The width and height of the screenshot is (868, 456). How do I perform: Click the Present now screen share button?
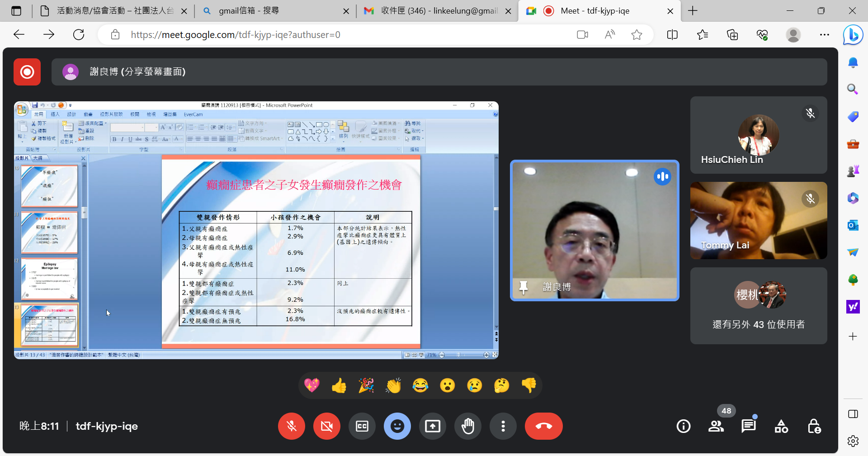pyautogui.click(x=433, y=426)
